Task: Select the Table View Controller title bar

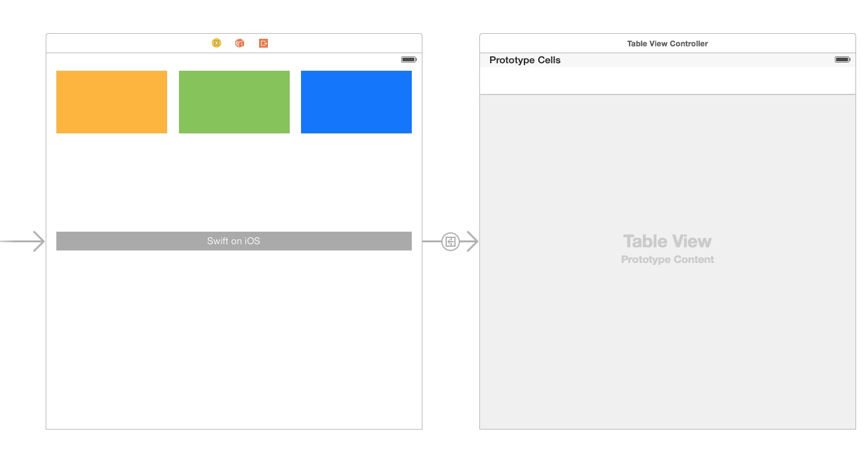Action: [667, 44]
